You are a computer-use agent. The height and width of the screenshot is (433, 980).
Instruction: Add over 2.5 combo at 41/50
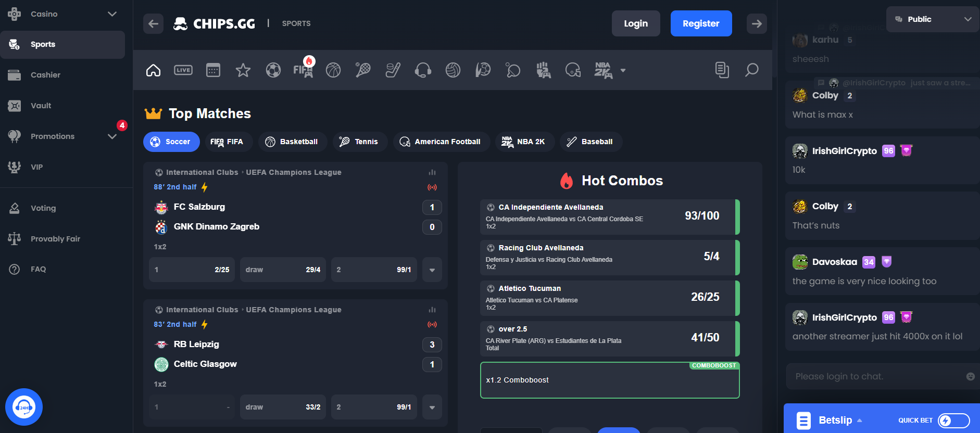click(x=610, y=339)
